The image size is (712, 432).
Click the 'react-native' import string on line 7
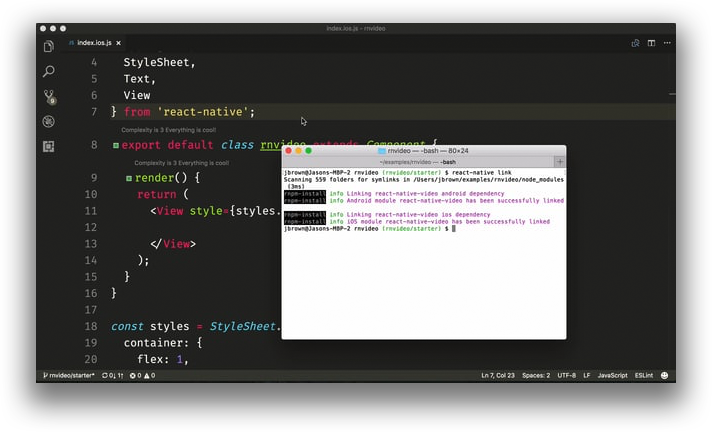pyautogui.click(x=203, y=112)
